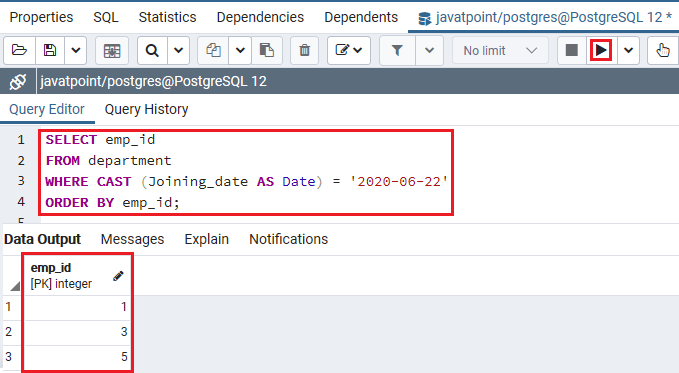
Task: Open the Dependencies tab
Action: click(260, 17)
